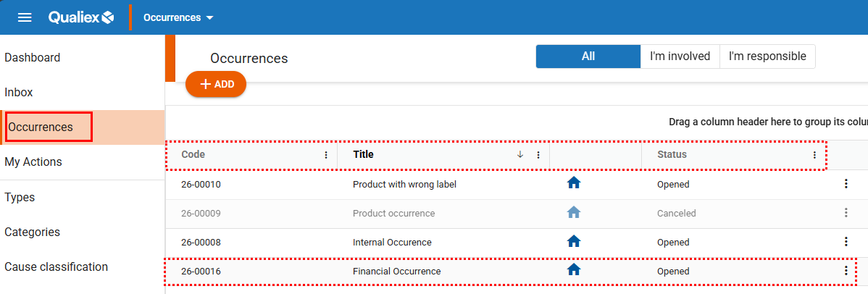Open row actions for occurrence 26-00008
The height and width of the screenshot is (294, 868).
pos(846,242)
